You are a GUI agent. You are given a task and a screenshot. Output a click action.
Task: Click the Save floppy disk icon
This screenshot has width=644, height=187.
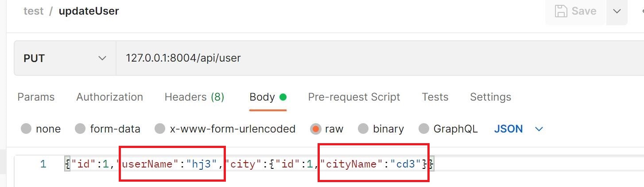pyautogui.click(x=562, y=11)
